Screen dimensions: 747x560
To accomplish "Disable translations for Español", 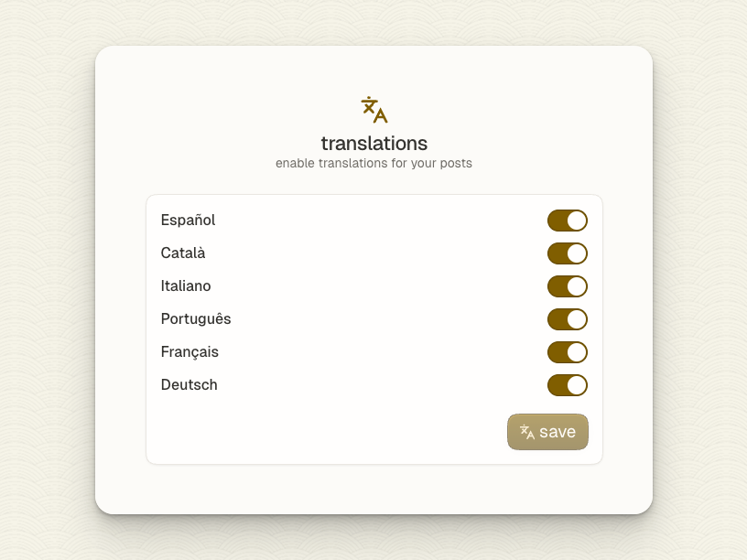I will (567, 221).
